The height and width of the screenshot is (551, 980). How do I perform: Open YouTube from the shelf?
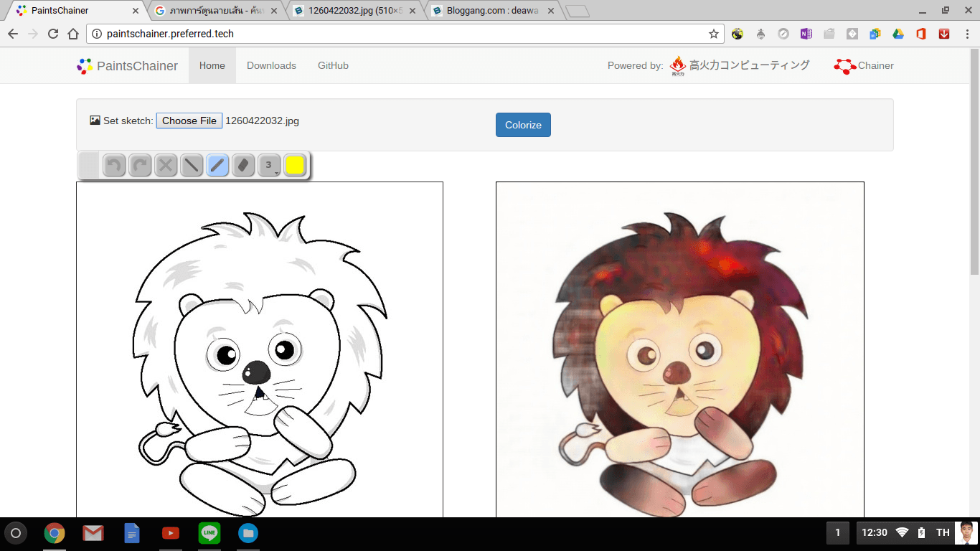click(x=171, y=533)
